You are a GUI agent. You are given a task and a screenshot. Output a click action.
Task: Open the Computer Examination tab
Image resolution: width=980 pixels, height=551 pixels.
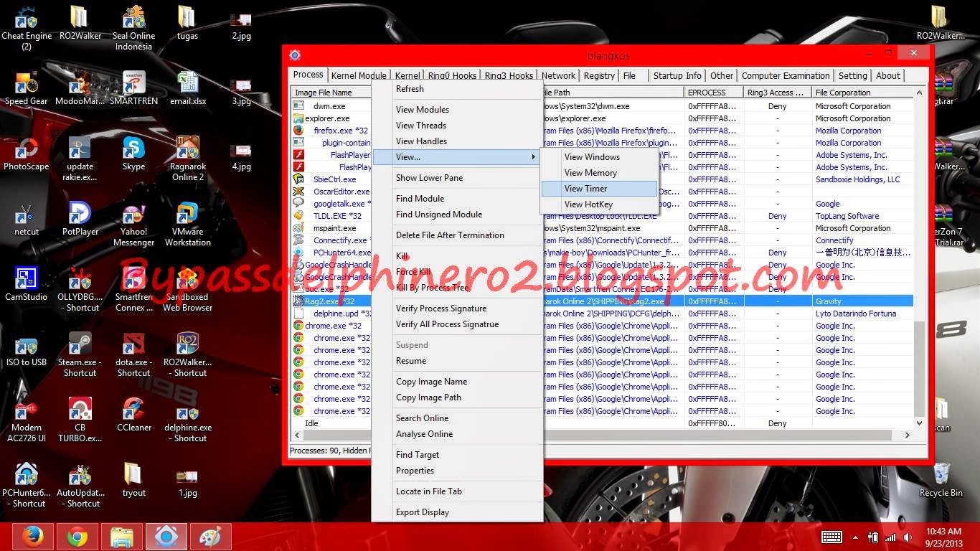coord(786,75)
